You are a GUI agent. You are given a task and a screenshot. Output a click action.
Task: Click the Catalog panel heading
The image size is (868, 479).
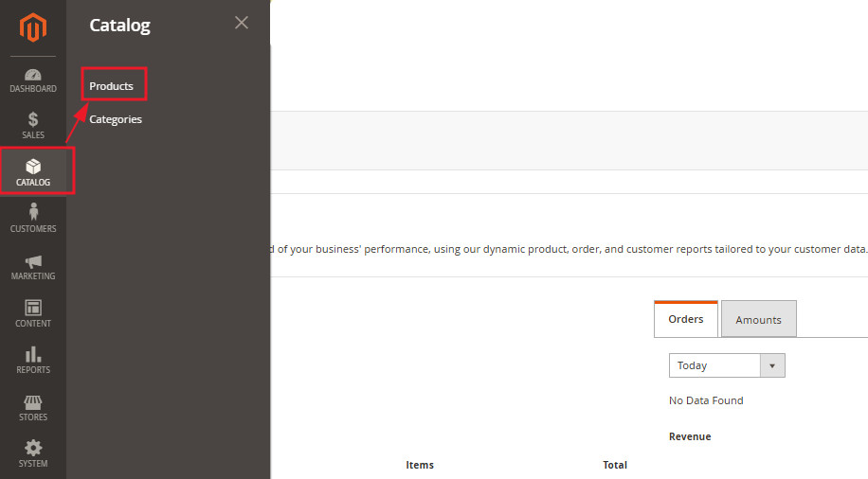119,25
